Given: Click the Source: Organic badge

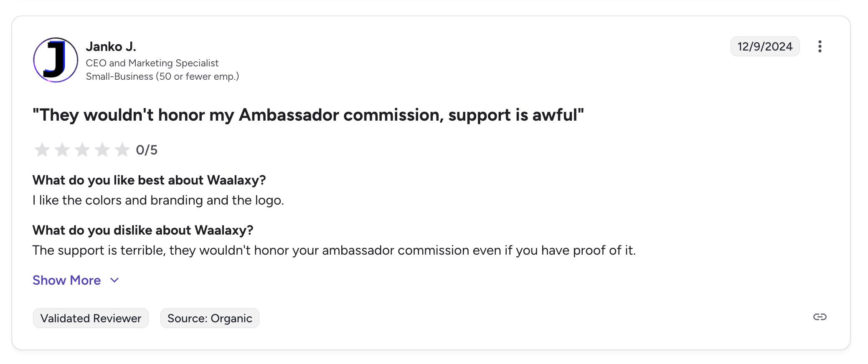Looking at the screenshot, I should coord(210,318).
